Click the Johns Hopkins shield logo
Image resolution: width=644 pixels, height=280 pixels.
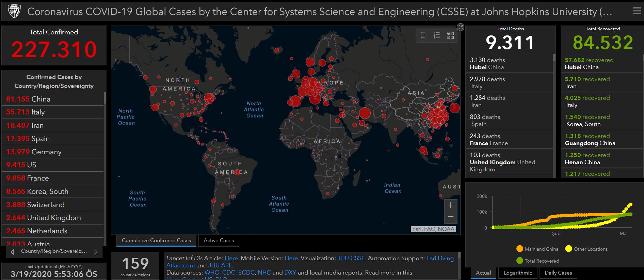(14, 11)
